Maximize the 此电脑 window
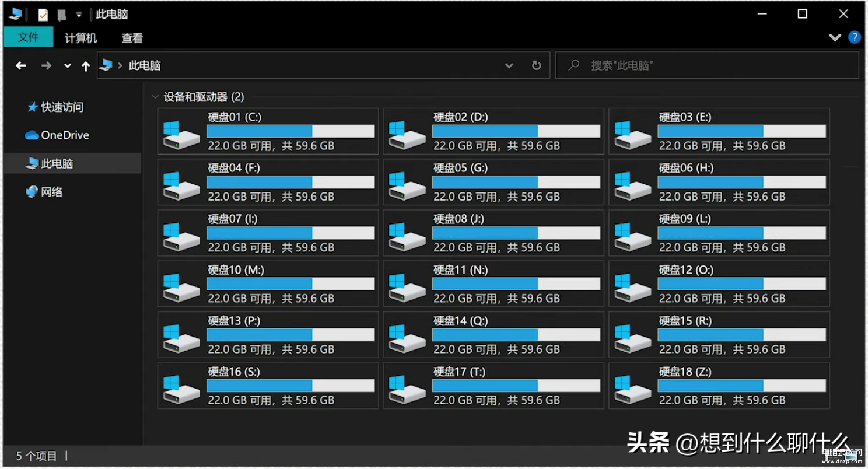The height and width of the screenshot is (469, 868). [x=803, y=14]
